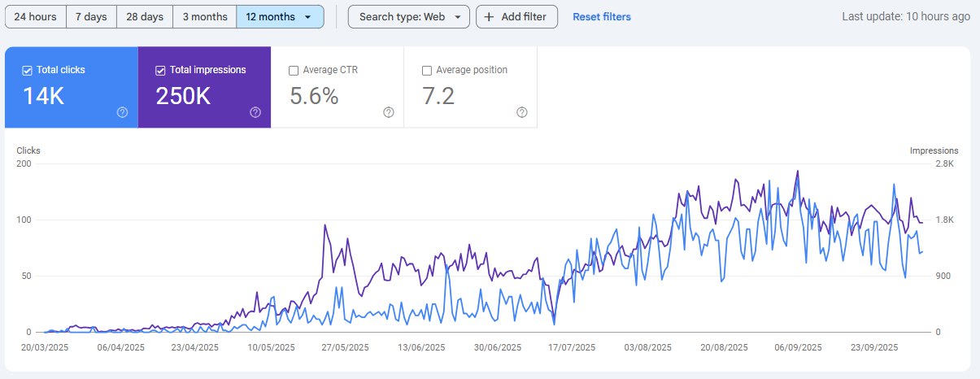Viewport: 980px width, 379px height.
Task: Click the 27/05/2025 date on chart axis
Action: [346, 346]
